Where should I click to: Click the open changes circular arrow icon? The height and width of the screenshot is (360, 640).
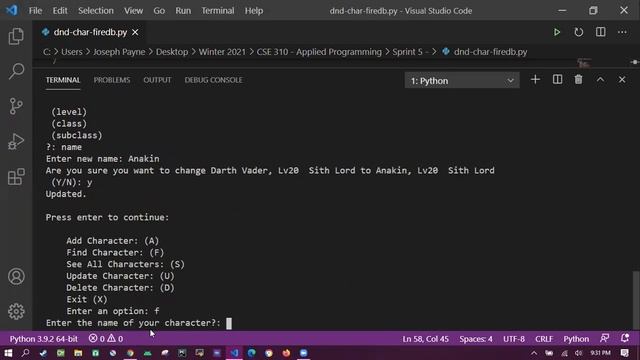click(579, 32)
